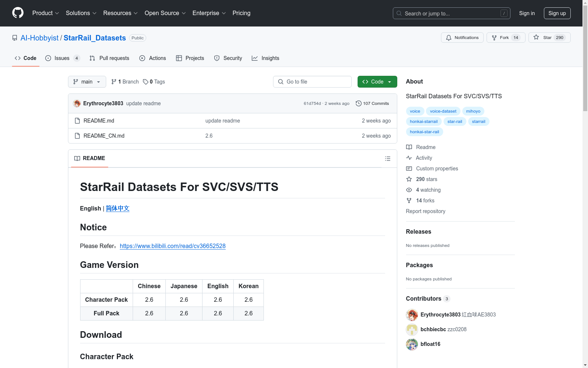Open the README_CN.md file
Image resolution: width=588 pixels, height=368 pixels.
click(104, 136)
